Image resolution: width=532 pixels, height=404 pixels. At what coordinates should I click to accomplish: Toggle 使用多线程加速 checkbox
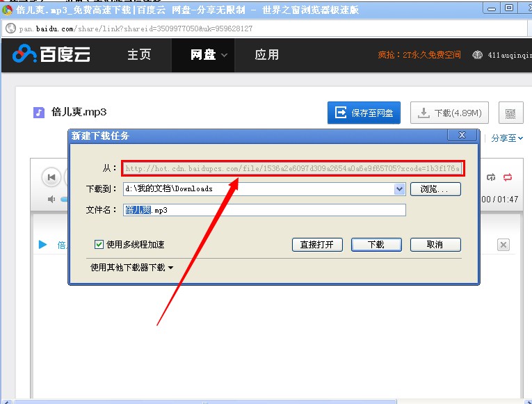(99, 244)
